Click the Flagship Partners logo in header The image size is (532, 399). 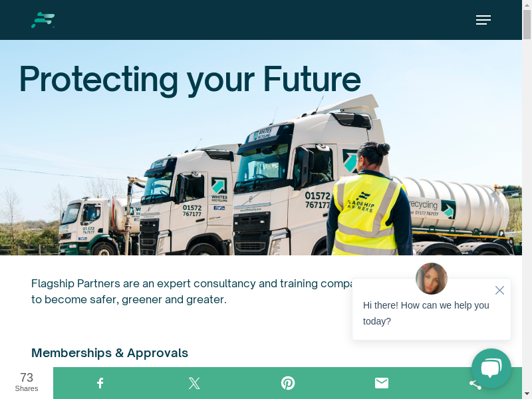tap(43, 20)
